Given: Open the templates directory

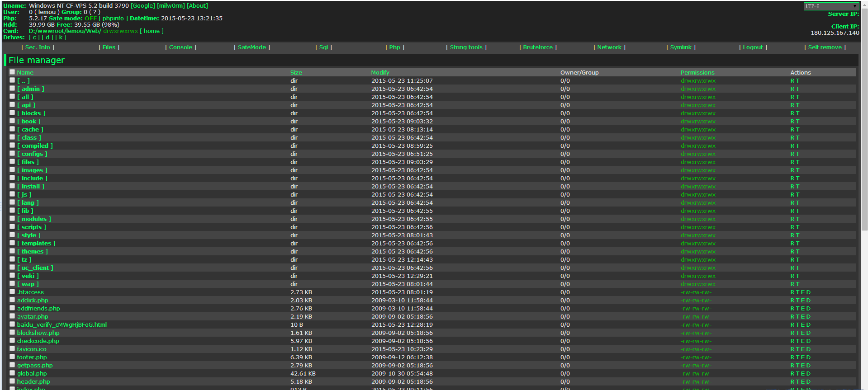Looking at the screenshot, I should pos(36,243).
